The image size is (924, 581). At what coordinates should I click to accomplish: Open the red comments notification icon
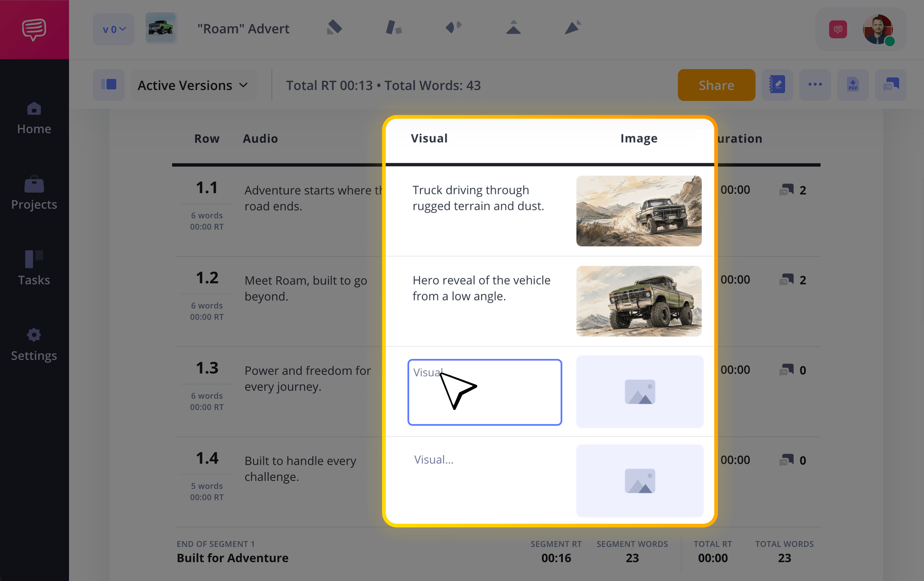pyautogui.click(x=838, y=30)
